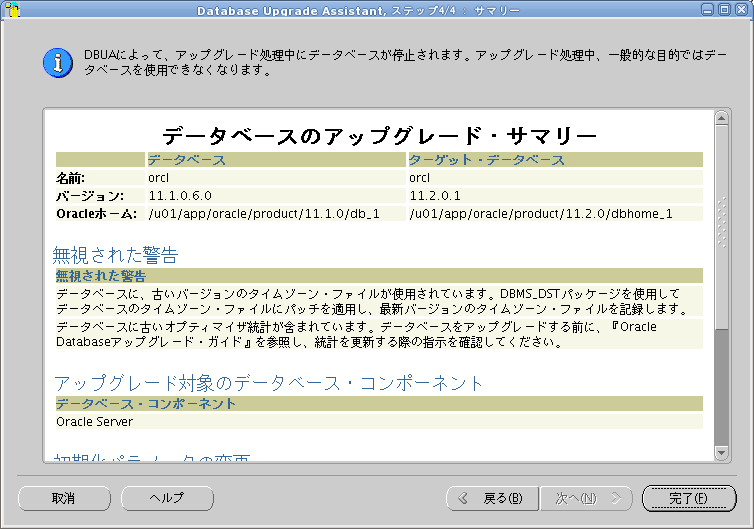Click the path /u01/app/oracle/product/11.2.0/dbhome_1
This screenshot has width=754, height=529.
click(541, 214)
